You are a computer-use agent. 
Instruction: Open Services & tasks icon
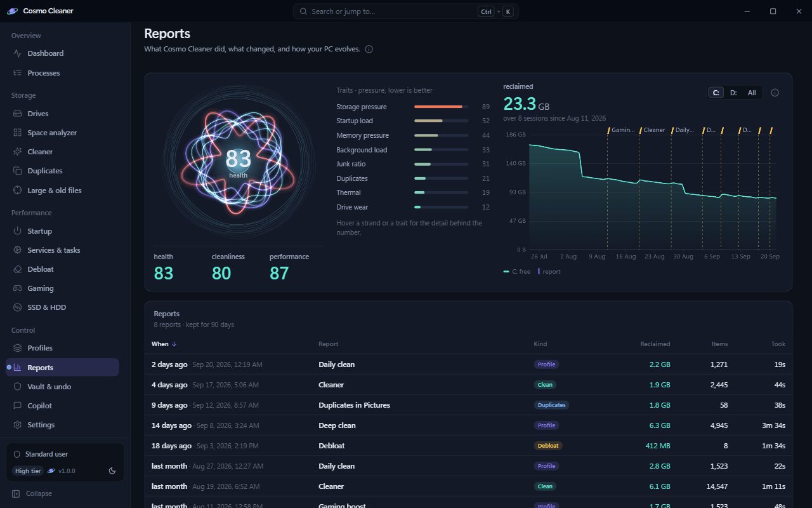point(17,250)
